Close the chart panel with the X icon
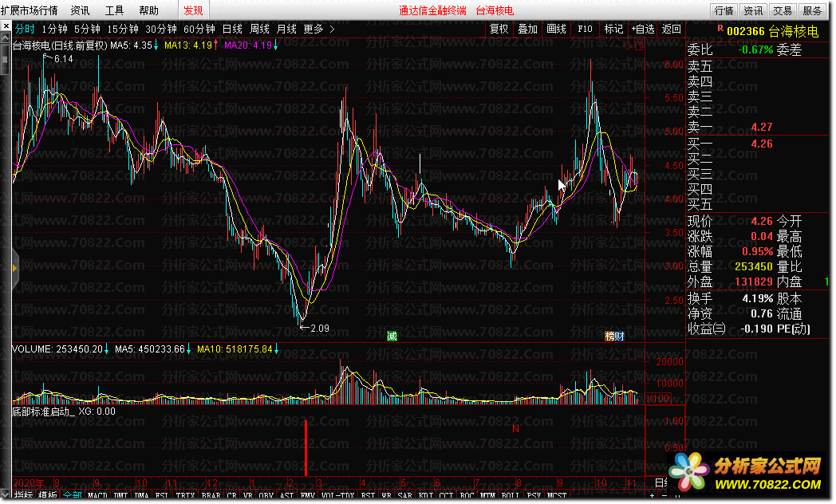 point(6,26)
